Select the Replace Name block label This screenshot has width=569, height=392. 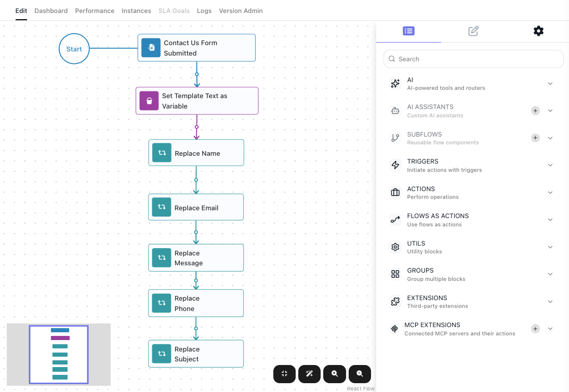click(x=197, y=153)
